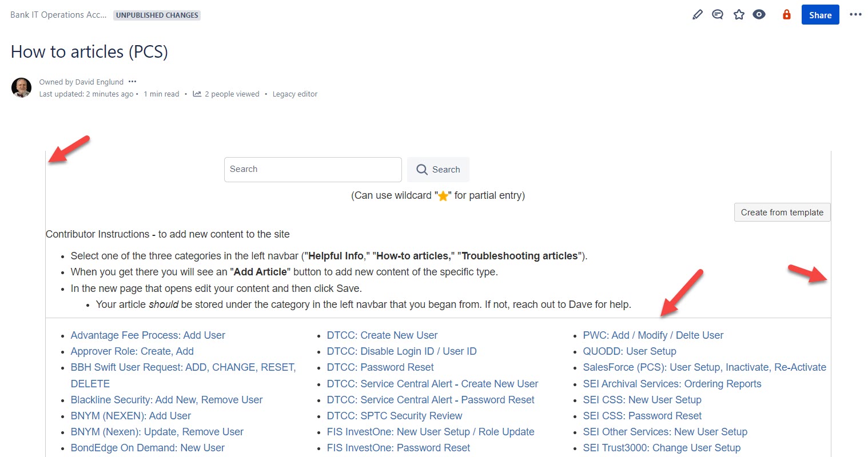Open BondEdge On Demand: New User
The image size is (868, 457).
148,448
